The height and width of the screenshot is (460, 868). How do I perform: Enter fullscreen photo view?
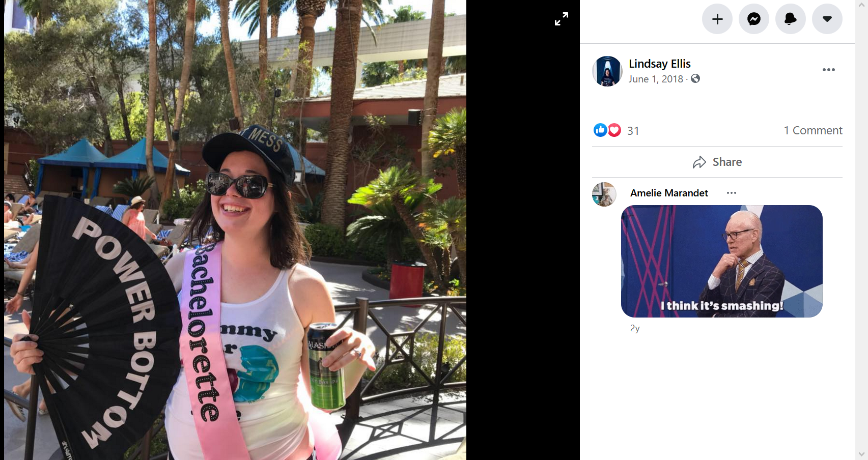click(561, 19)
